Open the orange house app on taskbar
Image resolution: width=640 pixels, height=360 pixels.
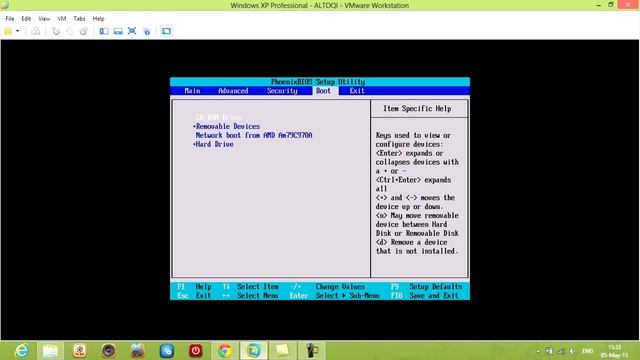[x=80, y=351]
